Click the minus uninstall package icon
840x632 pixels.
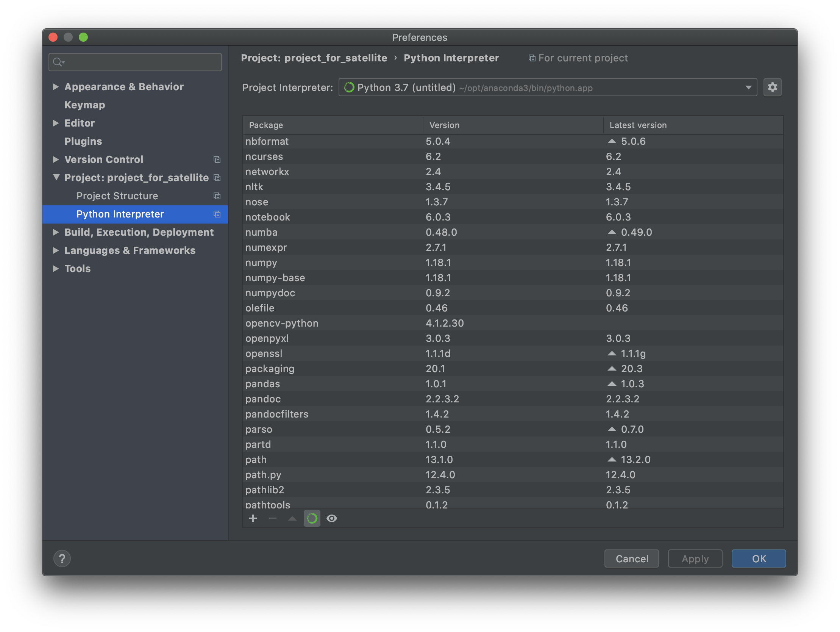pyautogui.click(x=272, y=518)
